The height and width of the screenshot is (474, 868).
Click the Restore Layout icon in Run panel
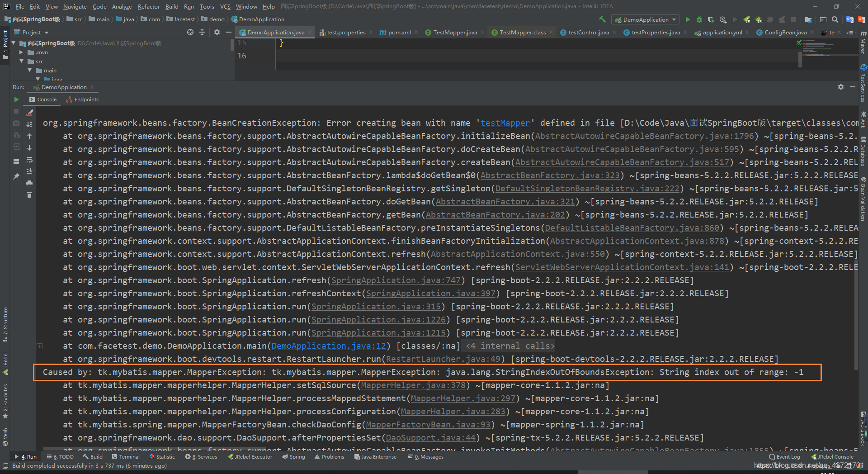(x=16, y=161)
